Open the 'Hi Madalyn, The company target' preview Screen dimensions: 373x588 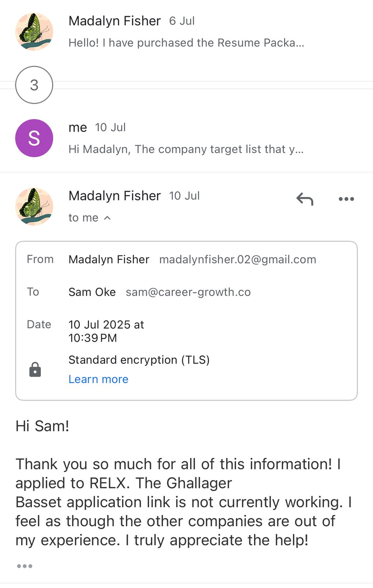pyautogui.click(x=186, y=149)
